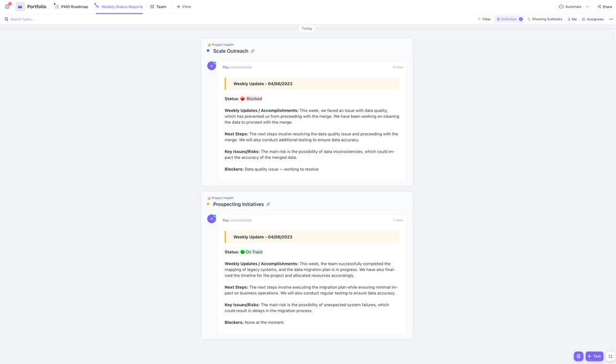Click the avatar on the Scale Outreach comment
Viewport: 616px width, 364px height.
[x=211, y=66]
